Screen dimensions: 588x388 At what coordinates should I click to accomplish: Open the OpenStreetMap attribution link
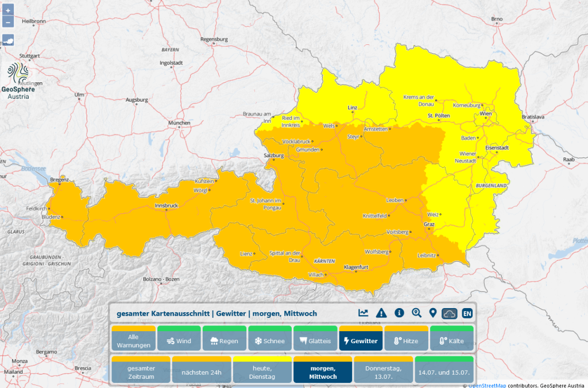(486, 385)
